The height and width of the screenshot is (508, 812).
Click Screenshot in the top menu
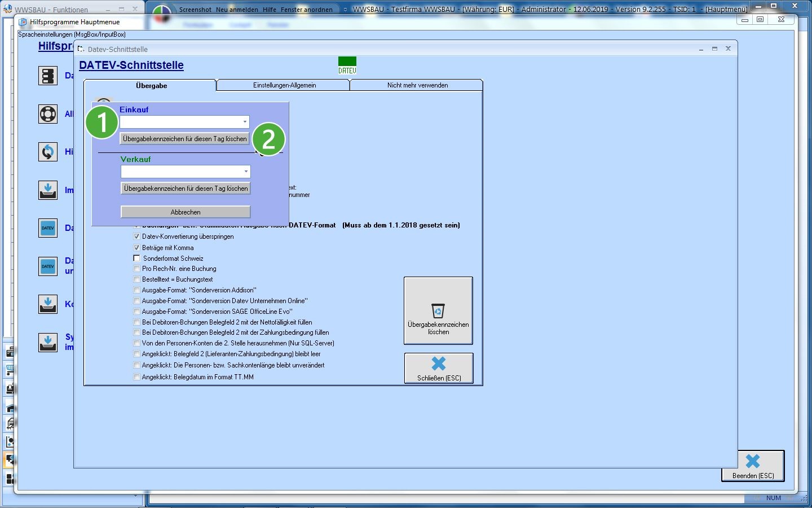click(195, 10)
